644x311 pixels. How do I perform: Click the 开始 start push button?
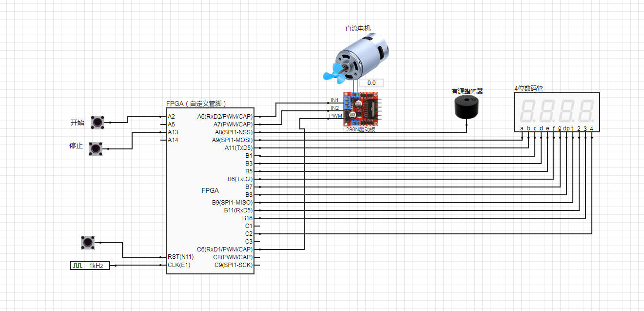98,123
